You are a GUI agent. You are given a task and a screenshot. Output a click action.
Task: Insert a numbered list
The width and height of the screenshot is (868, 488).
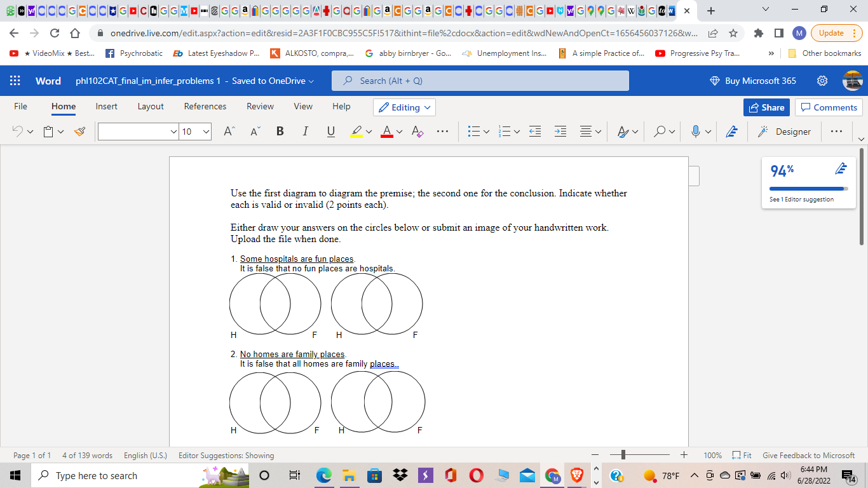coord(505,132)
